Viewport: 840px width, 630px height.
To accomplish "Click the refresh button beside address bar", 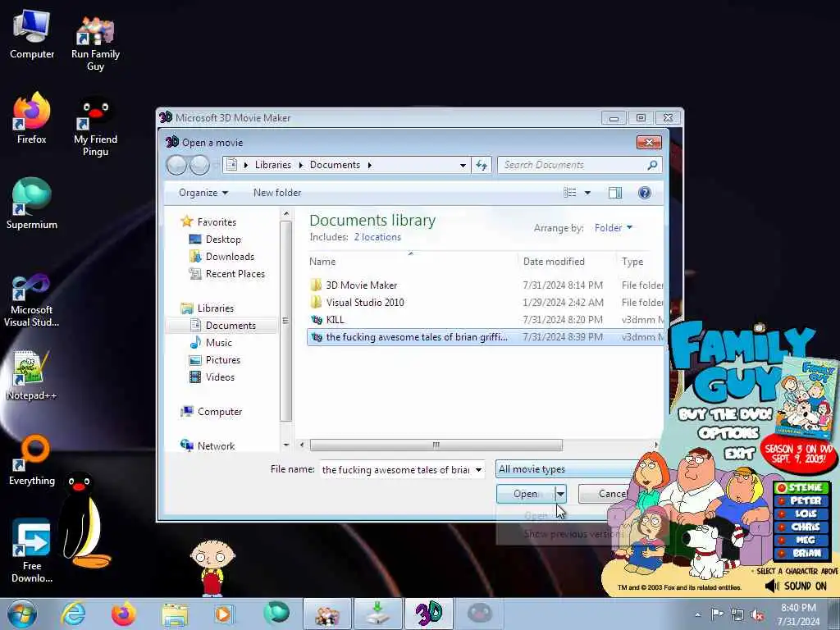I will pyautogui.click(x=482, y=165).
